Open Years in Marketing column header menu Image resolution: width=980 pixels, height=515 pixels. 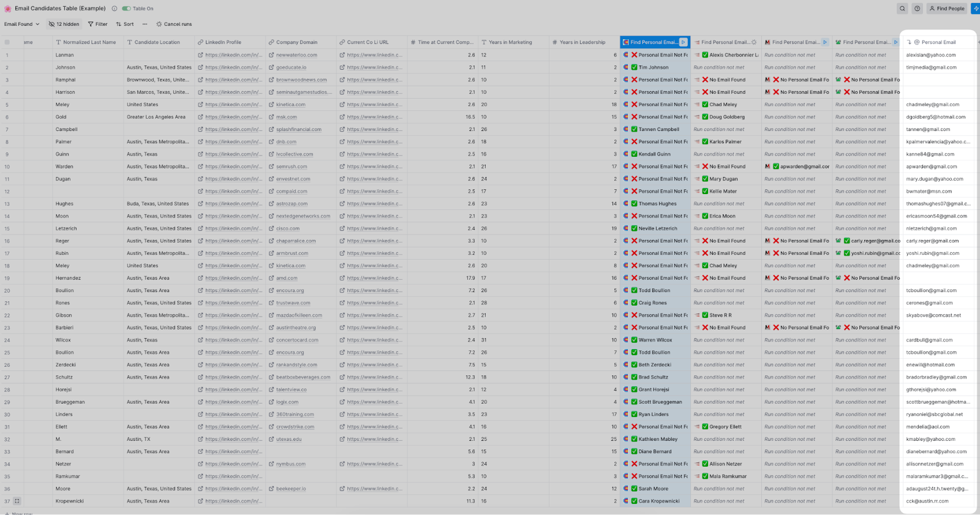point(513,42)
